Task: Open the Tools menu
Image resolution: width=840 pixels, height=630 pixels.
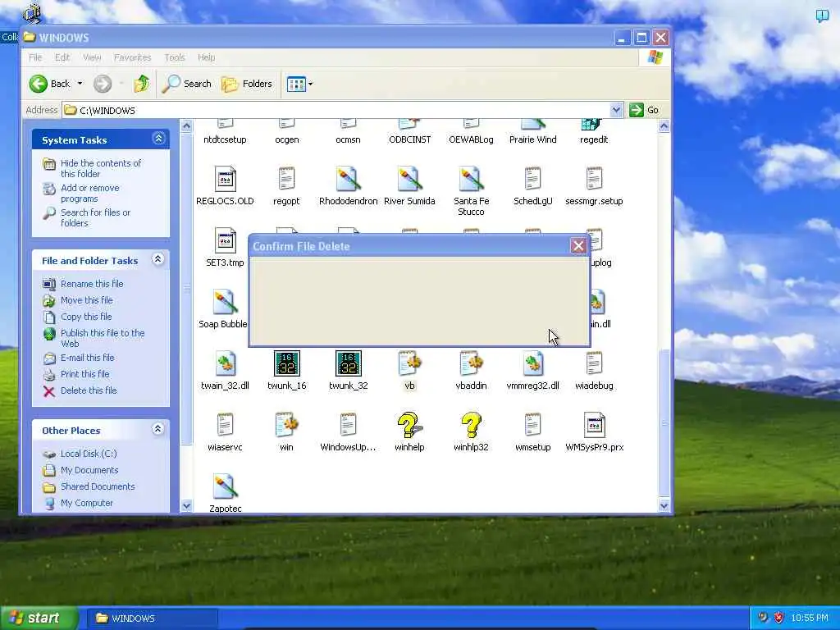Action: pyautogui.click(x=175, y=57)
